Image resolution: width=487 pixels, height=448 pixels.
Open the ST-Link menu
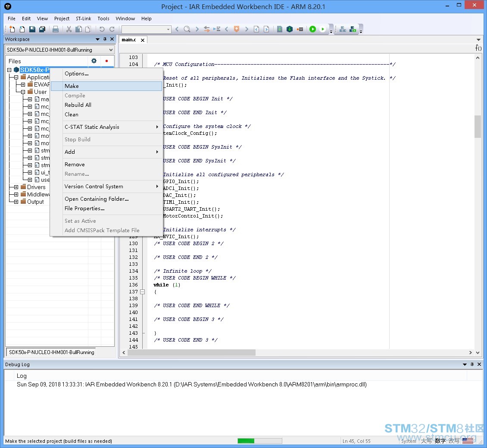coord(84,19)
